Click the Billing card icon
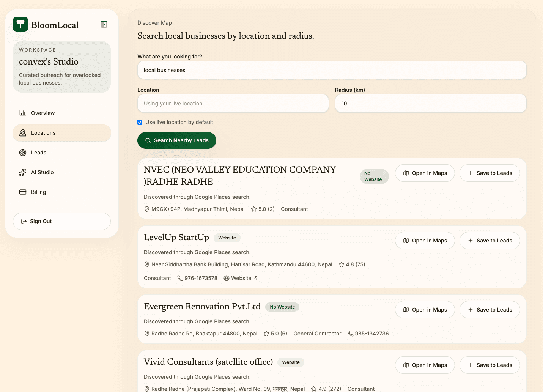This screenshot has height=392, width=543. (x=23, y=192)
